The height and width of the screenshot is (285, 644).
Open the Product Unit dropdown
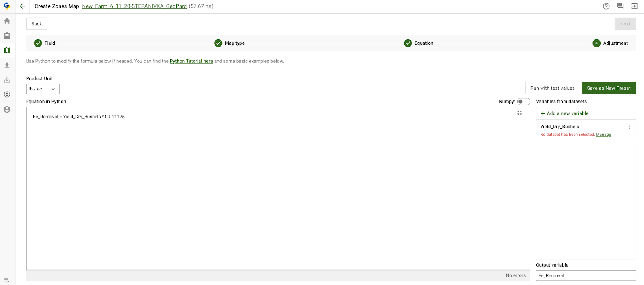coord(43,89)
